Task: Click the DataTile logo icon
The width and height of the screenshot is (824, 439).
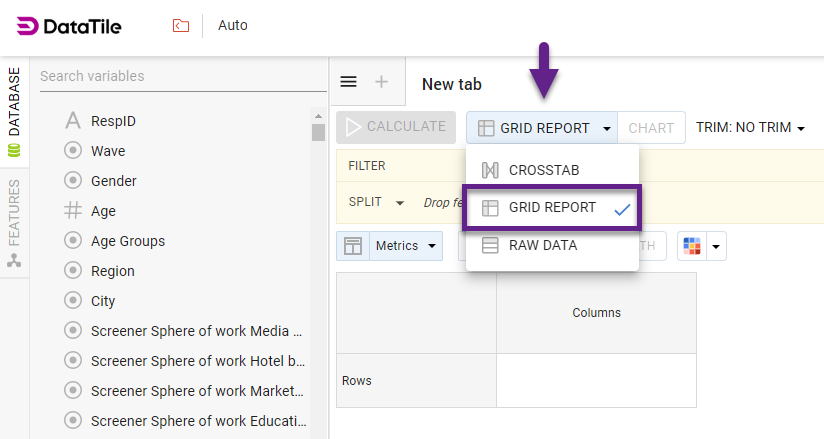Action: click(x=28, y=26)
